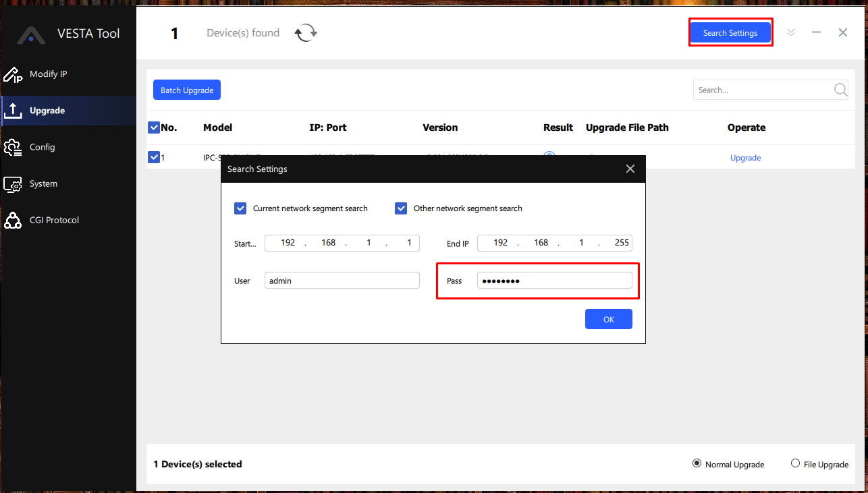Click the Upgrade sidebar icon
Screen dimensions: 868x493
click(13, 111)
